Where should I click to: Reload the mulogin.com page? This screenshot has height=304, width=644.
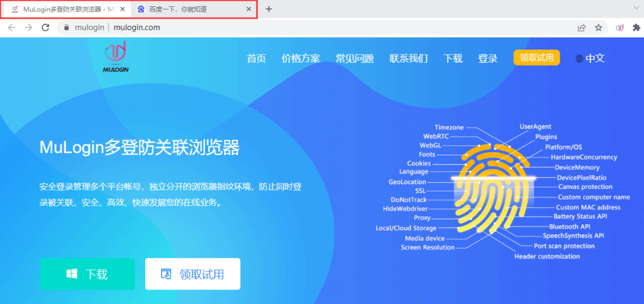pos(45,28)
